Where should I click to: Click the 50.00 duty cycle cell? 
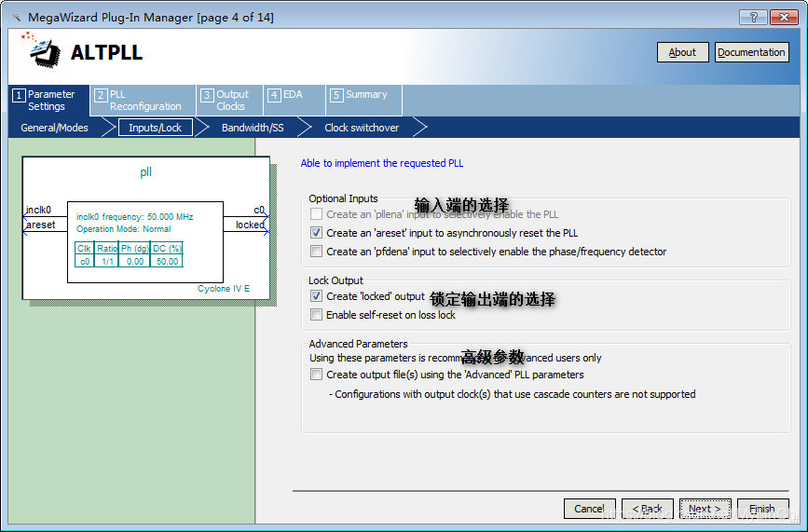click(167, 261)
